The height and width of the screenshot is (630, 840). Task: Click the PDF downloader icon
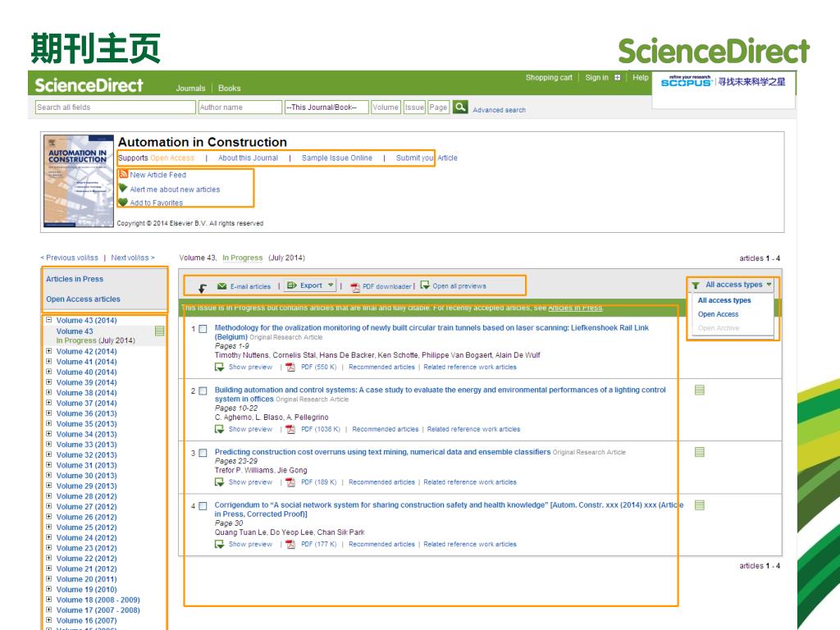(354, 286)
